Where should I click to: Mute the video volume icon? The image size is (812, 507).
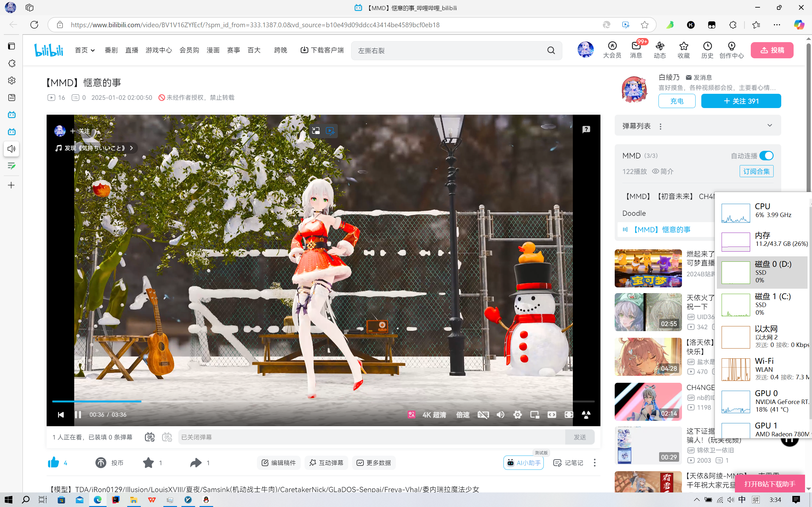(x=500, y=415)
